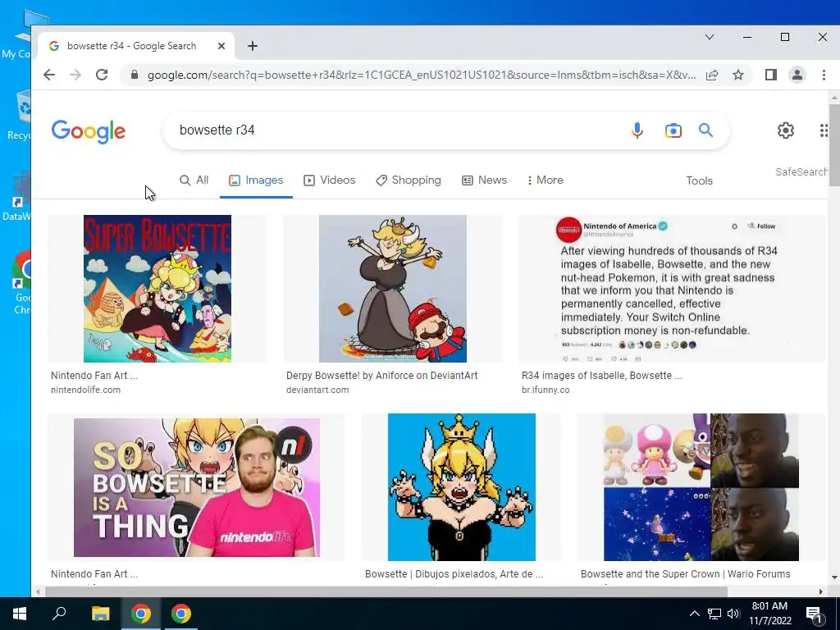This screenshot has width=840, height=630.
Task: Open Google quick settings gear
Action: 785,130
